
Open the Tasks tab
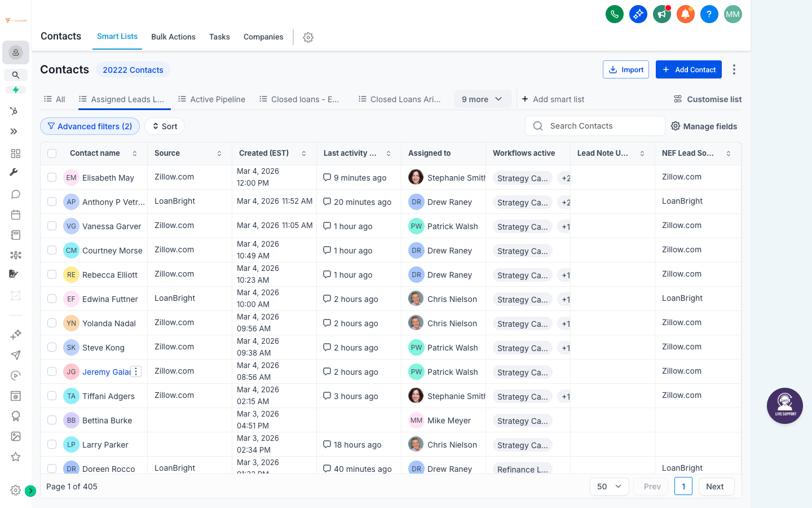pos(219,37)
